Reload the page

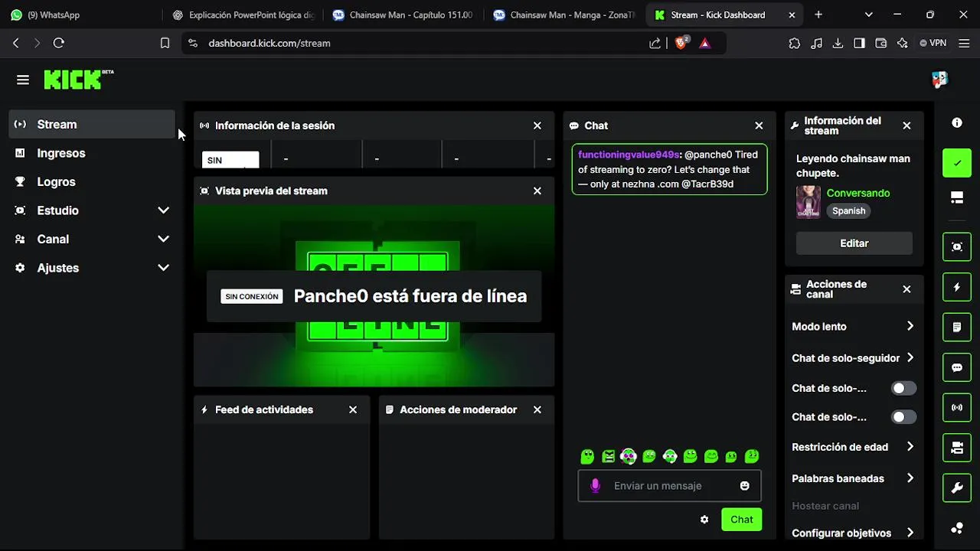coord(58,43)
